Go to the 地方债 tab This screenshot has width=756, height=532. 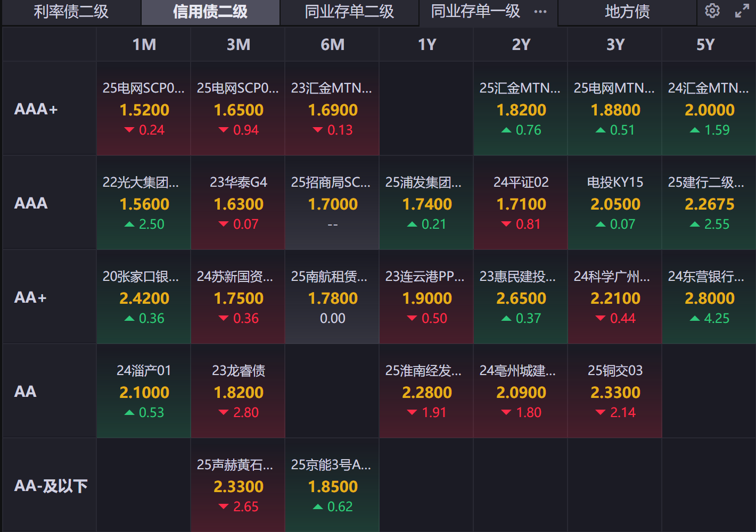point(627,12)
